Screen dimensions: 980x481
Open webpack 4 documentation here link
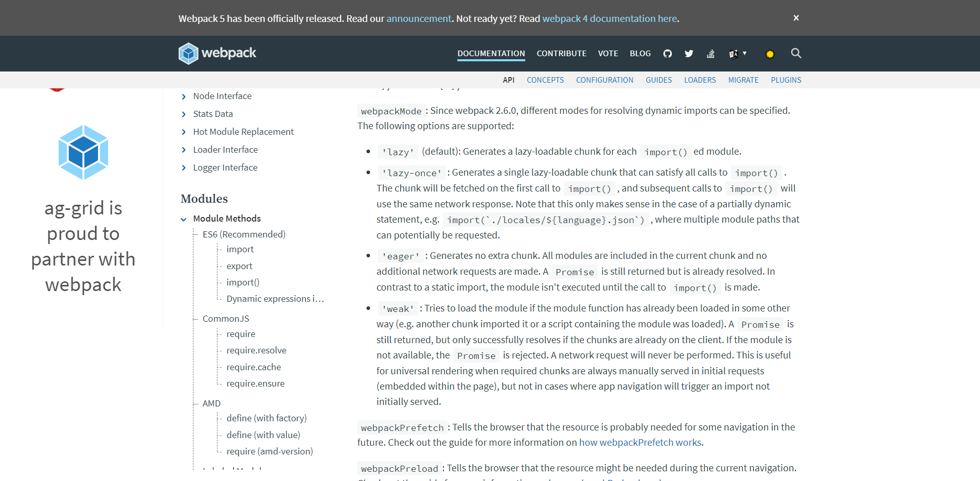609,18
